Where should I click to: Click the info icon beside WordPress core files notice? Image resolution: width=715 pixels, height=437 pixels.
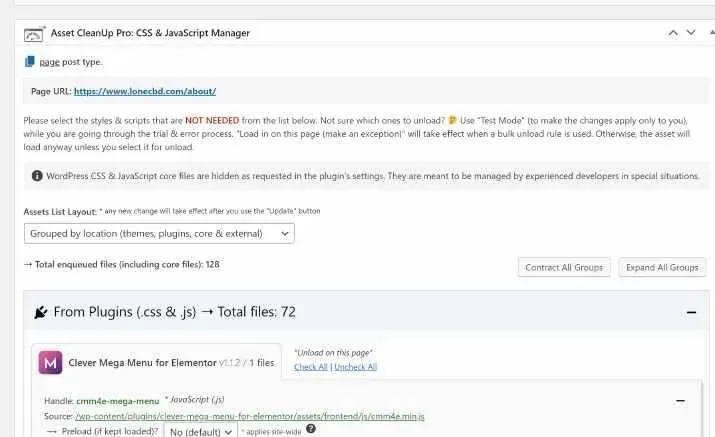[37, 176]
